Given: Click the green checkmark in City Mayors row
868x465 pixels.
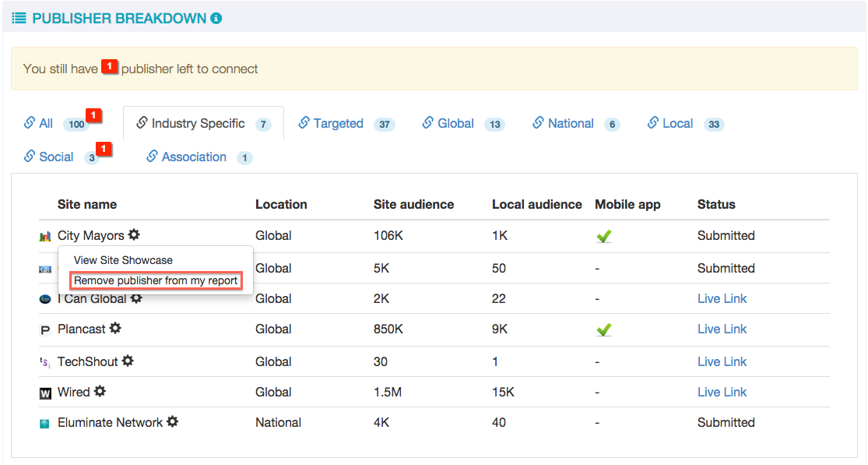Looking at the screenshot, I should pyautogui.click(x=604, y=236).
